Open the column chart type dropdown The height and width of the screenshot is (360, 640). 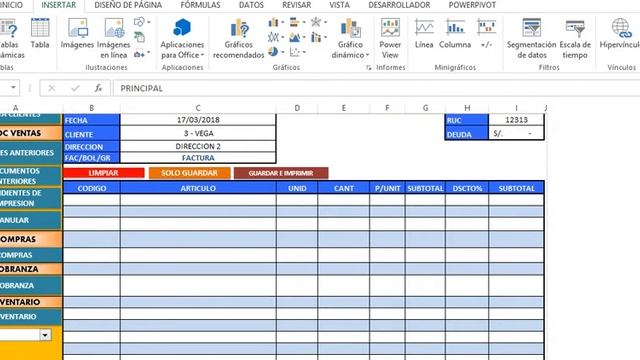(276, 22)
